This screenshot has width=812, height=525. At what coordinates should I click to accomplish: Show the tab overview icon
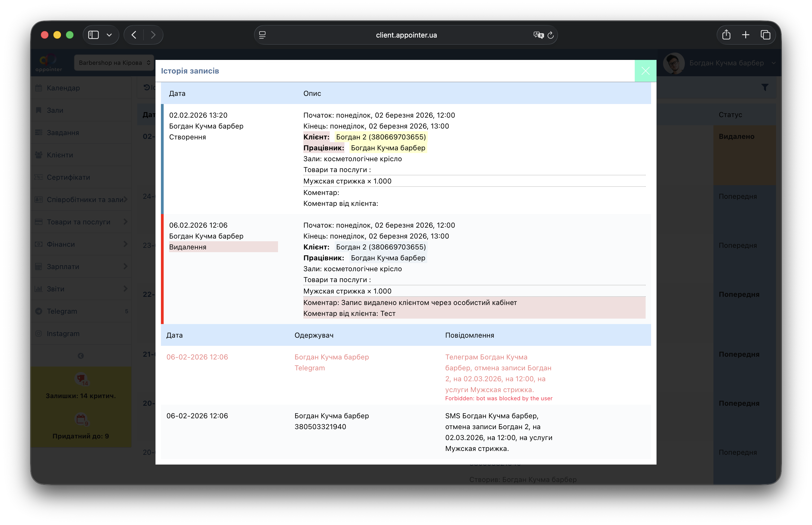coord(765,35)
